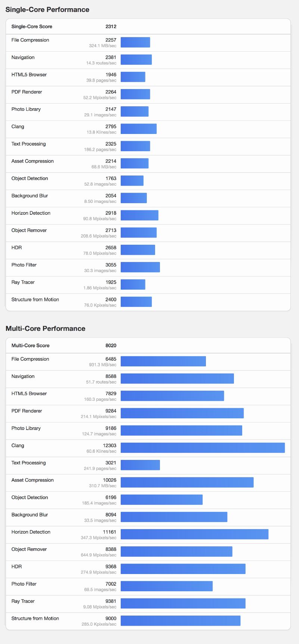Click the Single-Core HDR score bar
The image size is (299, 644).
click(138, 250)
